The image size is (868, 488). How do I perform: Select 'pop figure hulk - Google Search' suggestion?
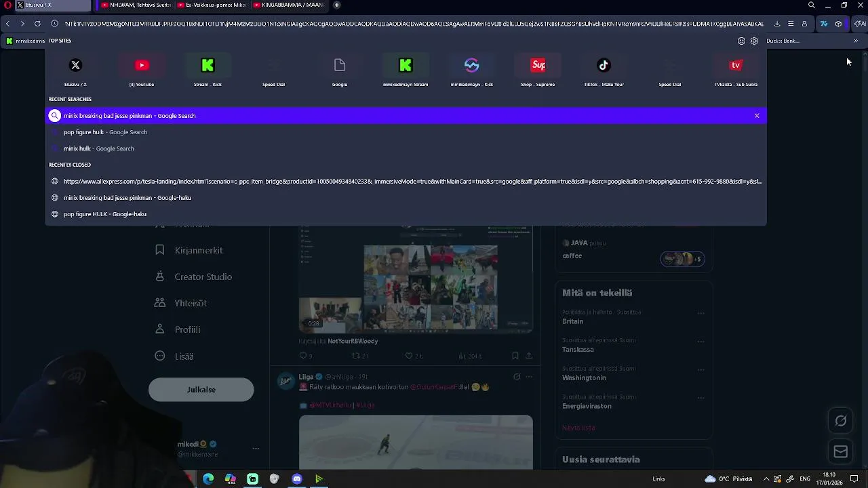(406, 132)
